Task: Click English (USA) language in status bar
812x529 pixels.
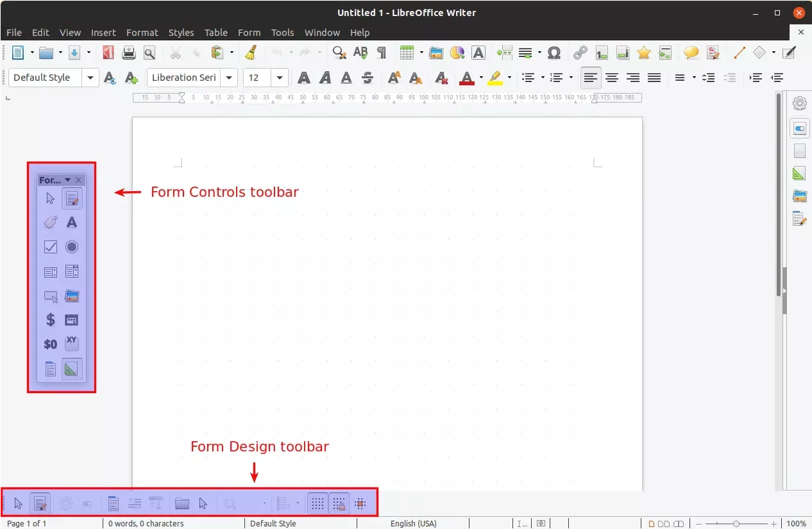Action: (413, 523)
